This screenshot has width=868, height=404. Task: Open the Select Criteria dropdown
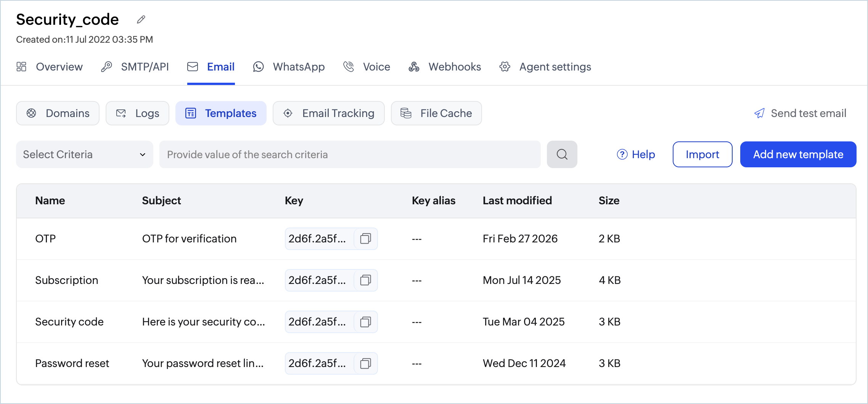(x=85, y=154)
